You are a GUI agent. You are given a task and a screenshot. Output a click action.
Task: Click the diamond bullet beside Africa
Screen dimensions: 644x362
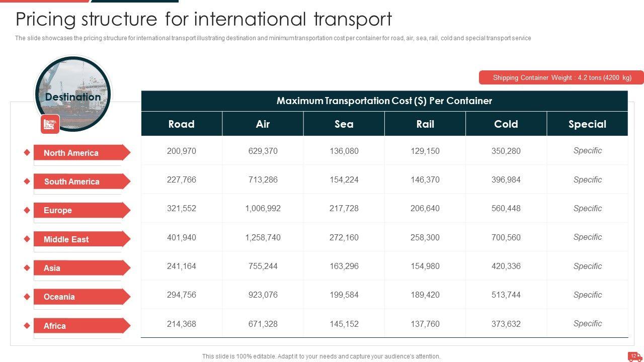(27, 326)
